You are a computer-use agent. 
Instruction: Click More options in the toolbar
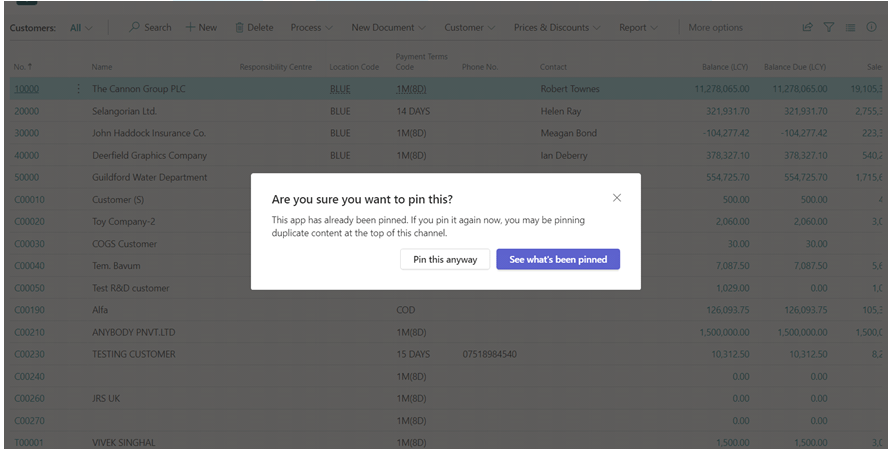[715, 27]
